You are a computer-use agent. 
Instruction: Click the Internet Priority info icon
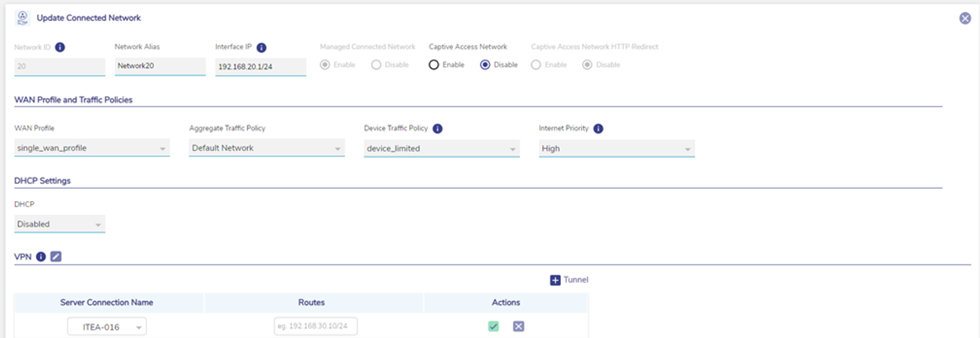pos(598,129)
